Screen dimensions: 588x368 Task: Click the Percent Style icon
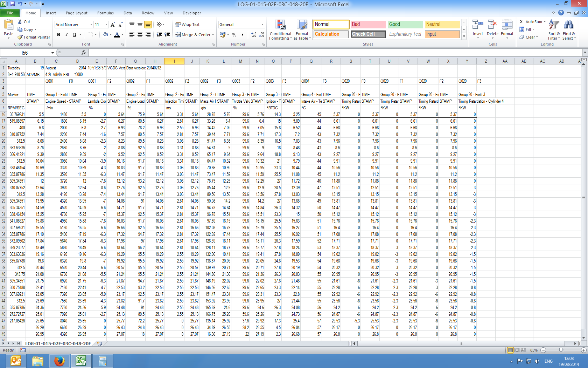(234, 35)
